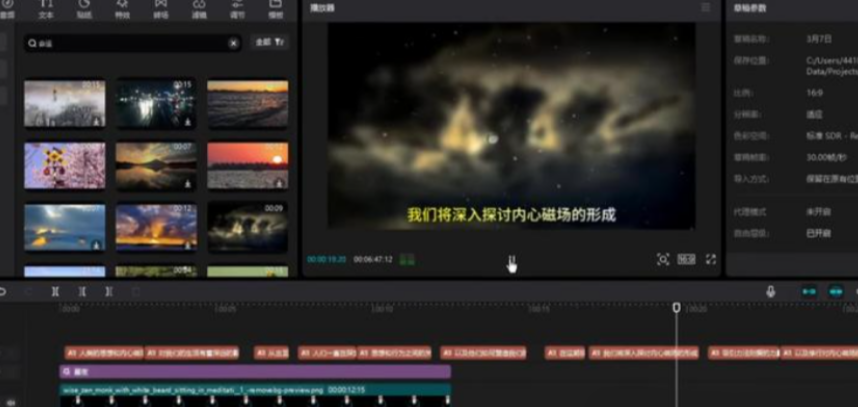
Task: Open the 调节 (Adjust) panel icon
Action: 237,10
